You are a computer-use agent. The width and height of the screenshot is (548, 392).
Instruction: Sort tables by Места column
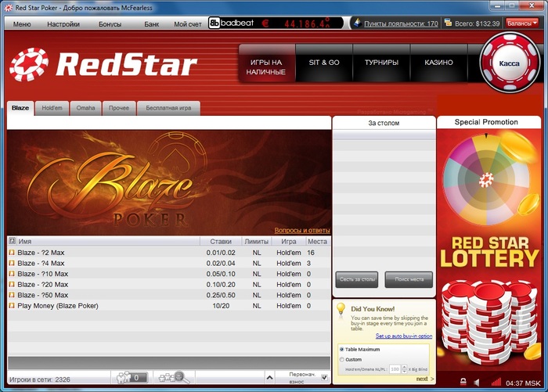(x=317, y=242)
